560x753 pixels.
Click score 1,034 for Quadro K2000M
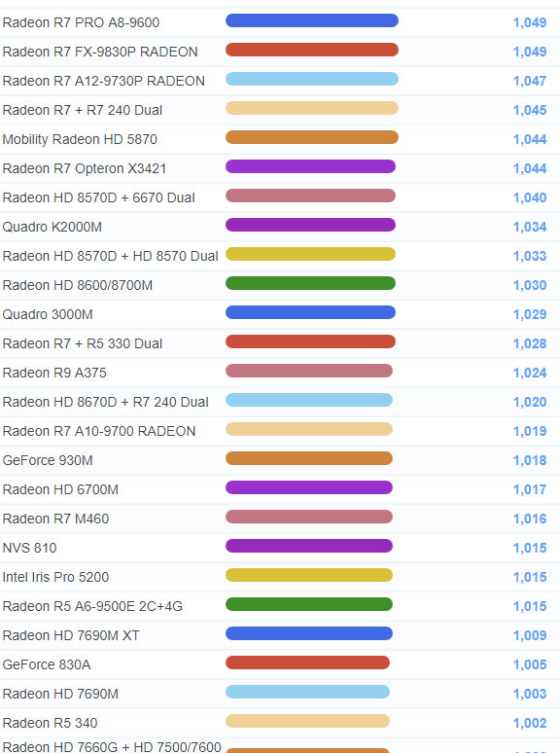click(530, 227)
